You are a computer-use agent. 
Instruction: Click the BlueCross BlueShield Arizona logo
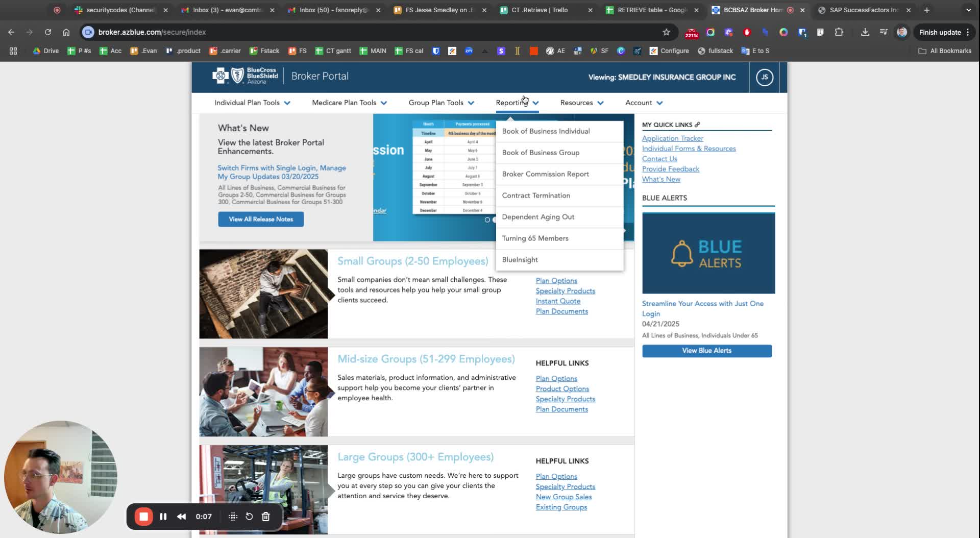click(x=245, y=76)
